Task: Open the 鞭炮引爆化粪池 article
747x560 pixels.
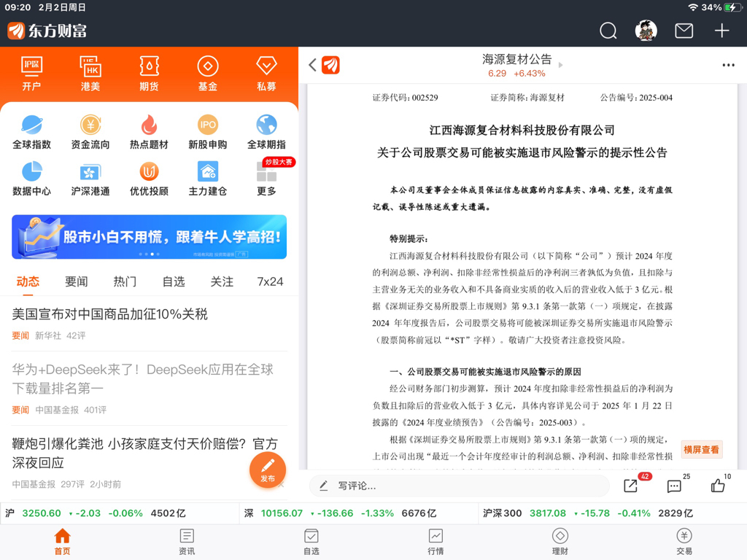Action: (x=145, y=454)
